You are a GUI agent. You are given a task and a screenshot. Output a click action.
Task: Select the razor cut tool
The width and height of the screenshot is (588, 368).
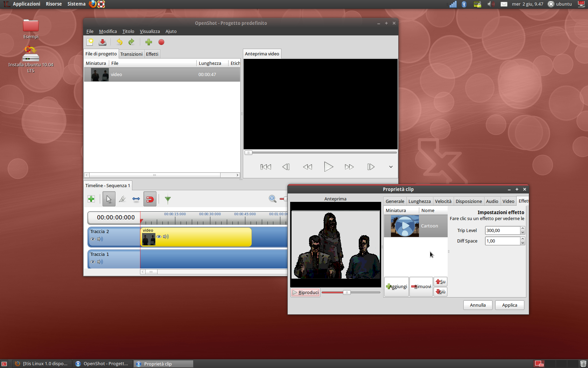pyautogui.click(x=122, y=199)
